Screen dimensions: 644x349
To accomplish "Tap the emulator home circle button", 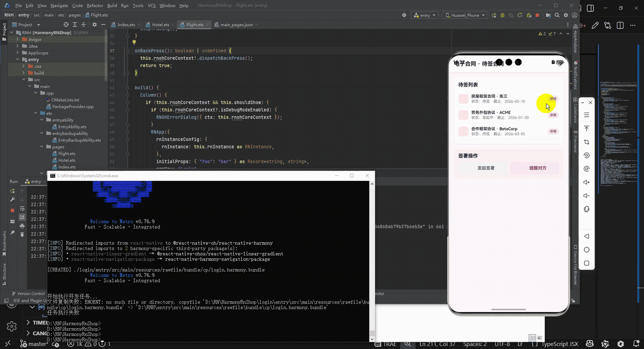I will click(x=586, y=250).
